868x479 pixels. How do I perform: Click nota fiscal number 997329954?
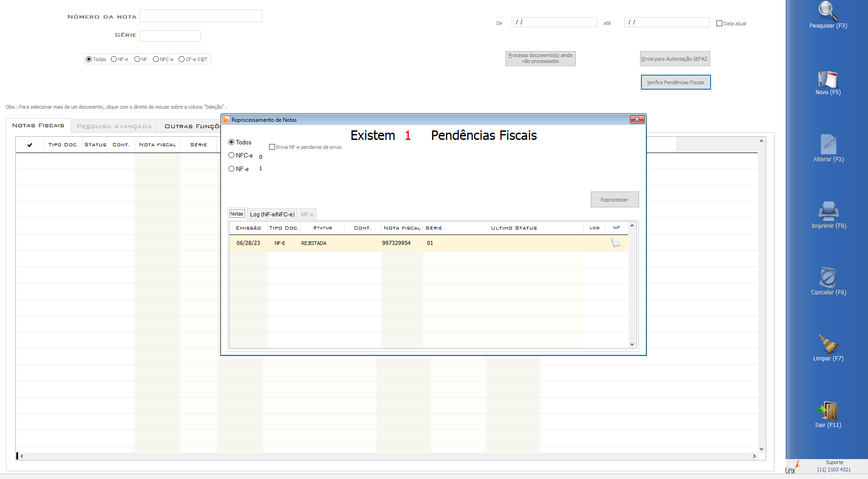(396, 243)
